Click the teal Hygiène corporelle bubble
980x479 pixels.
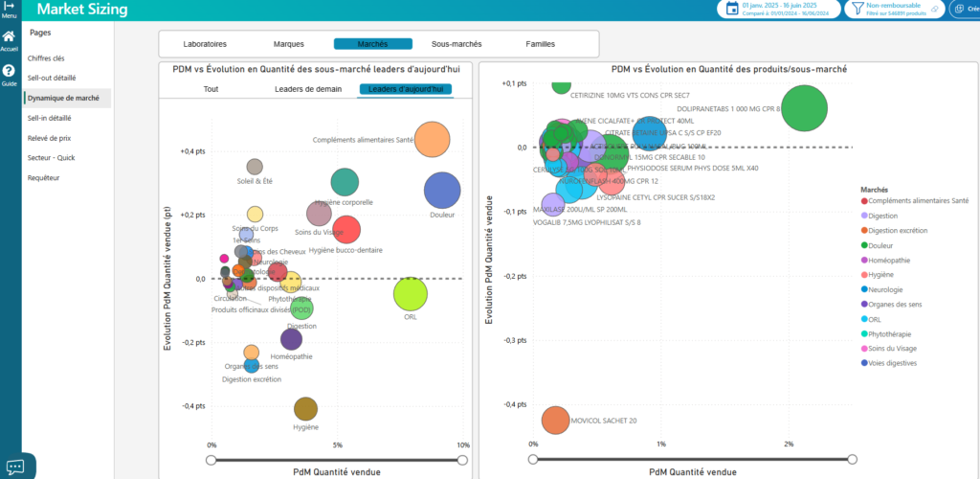point(345,183)
